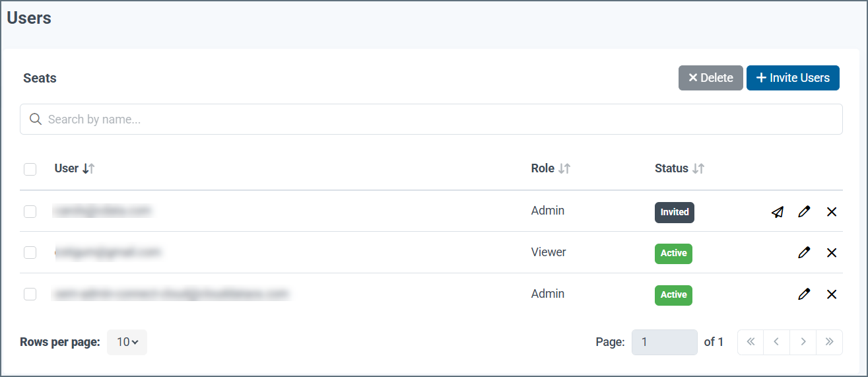The height and width of the screenshot is (377, 868).
Task: Sort table by User column arrows
Action: tap(88, 168)
